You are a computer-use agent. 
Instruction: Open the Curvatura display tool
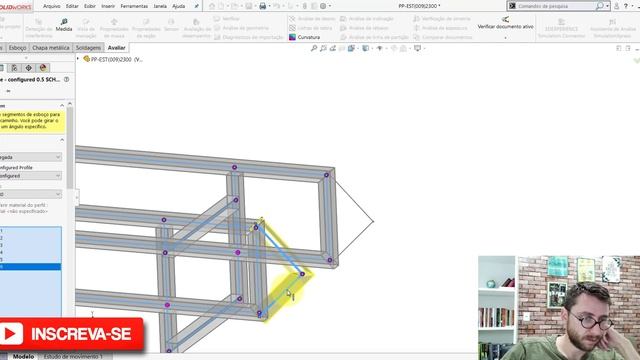[304, 37]
